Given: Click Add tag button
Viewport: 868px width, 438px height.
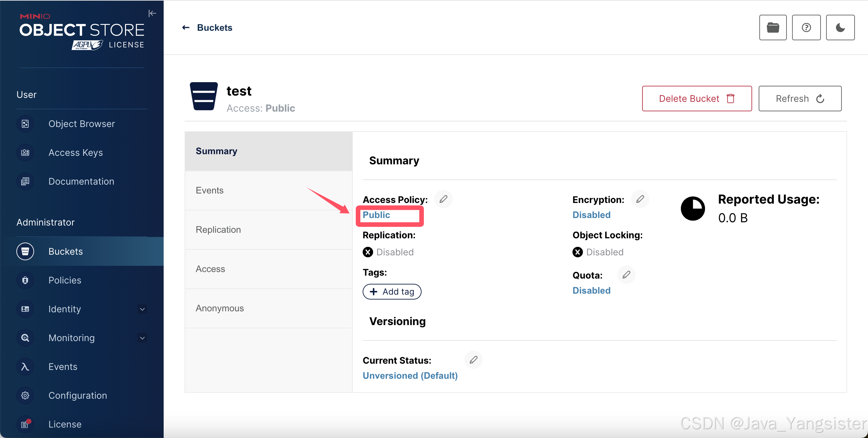Looking at the screenshot, I should [x=391, y=291].
